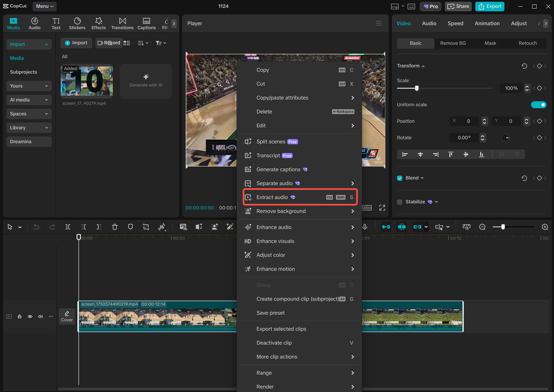This screenshot has height=392, width=554.
Task: Open the mirror/flip tool in timeline toolbar
Action: (x=162, y=227)
